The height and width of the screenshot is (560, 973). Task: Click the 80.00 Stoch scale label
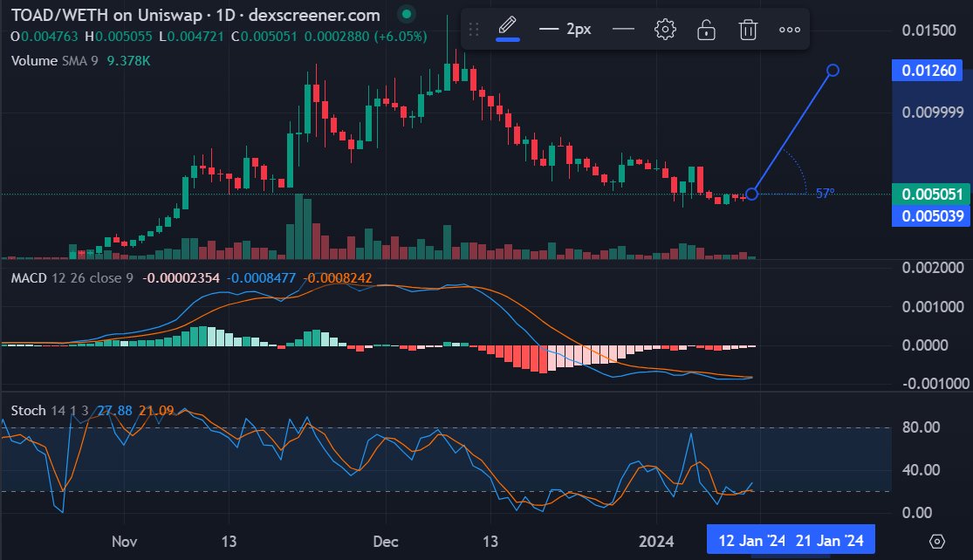pyautogui.click(x=921, y=427)
